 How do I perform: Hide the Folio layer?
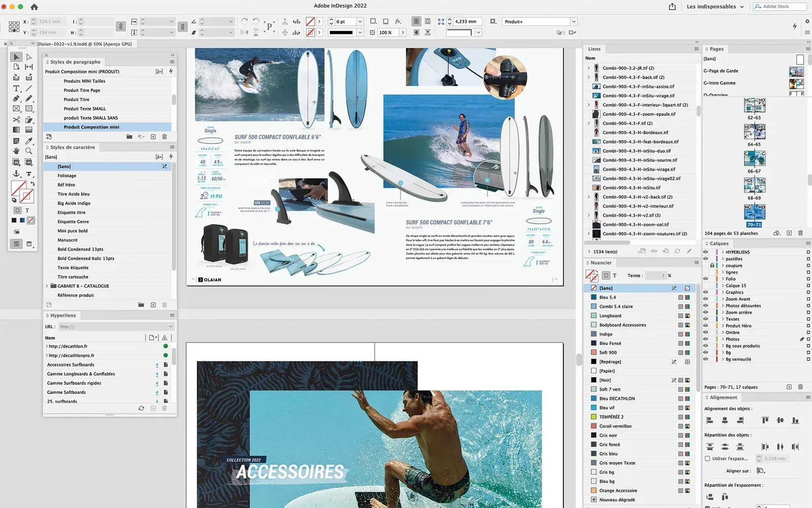click(705, 279)
